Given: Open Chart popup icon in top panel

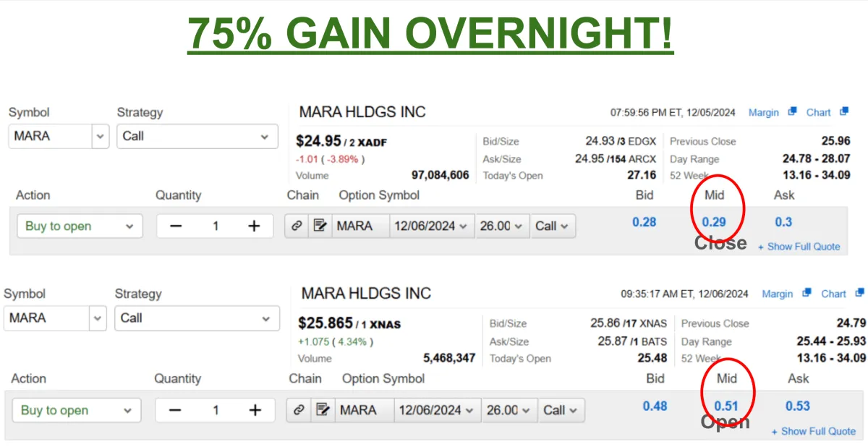Looking at the screenshot, I should [844, 111].
